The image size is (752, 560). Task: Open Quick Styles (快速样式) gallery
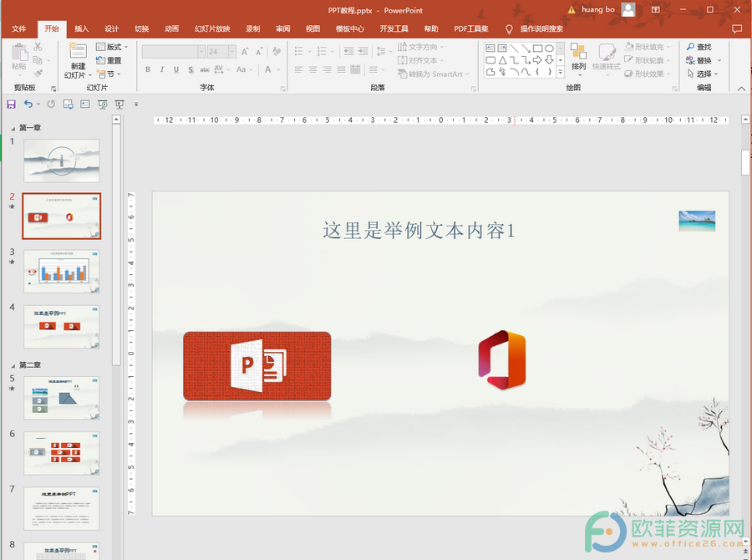[607, 60]
